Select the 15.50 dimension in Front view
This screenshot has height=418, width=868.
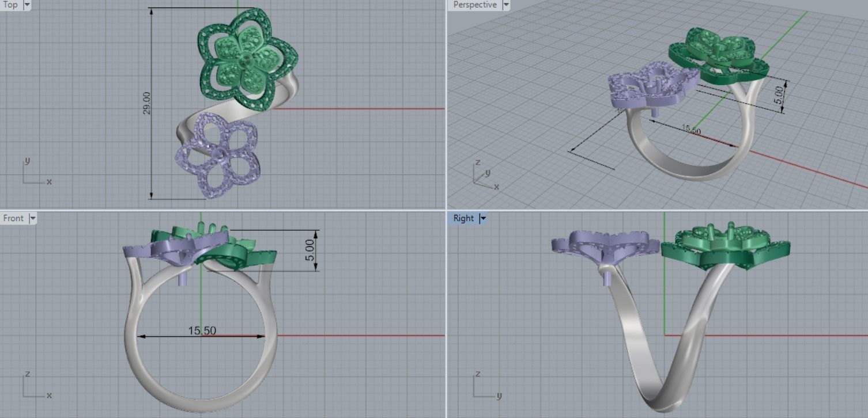(202, 330)
